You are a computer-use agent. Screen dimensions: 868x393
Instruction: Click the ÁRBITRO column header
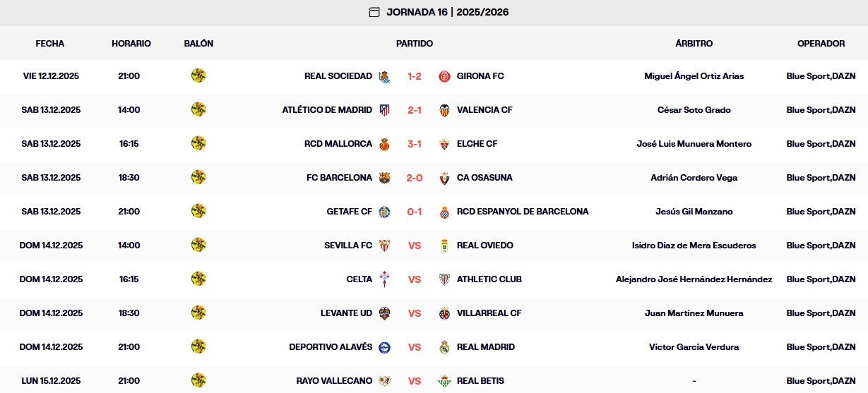tap(694, 44)
